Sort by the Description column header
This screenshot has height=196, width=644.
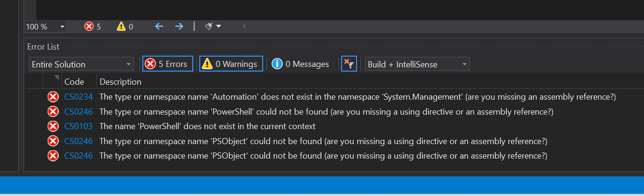pos(120,82)
